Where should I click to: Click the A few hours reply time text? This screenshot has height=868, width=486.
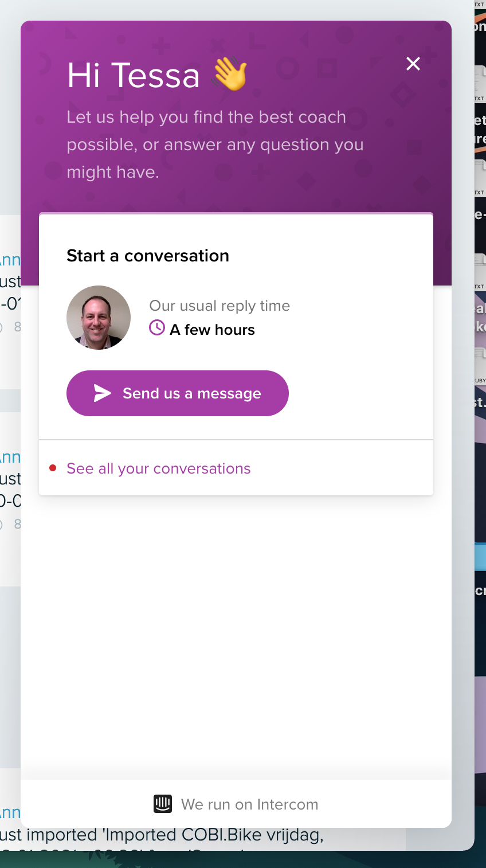[x=212, y=329]
